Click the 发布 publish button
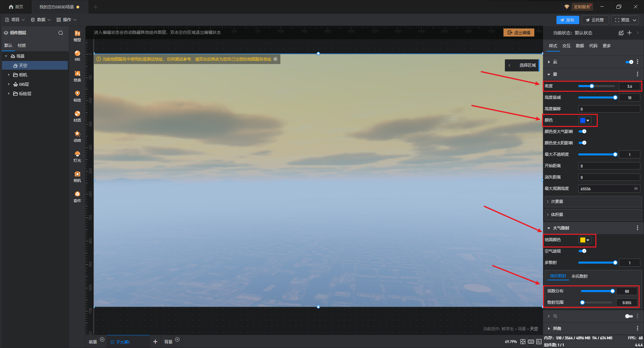Screen dimensions: 644x348 click(568, 20)
